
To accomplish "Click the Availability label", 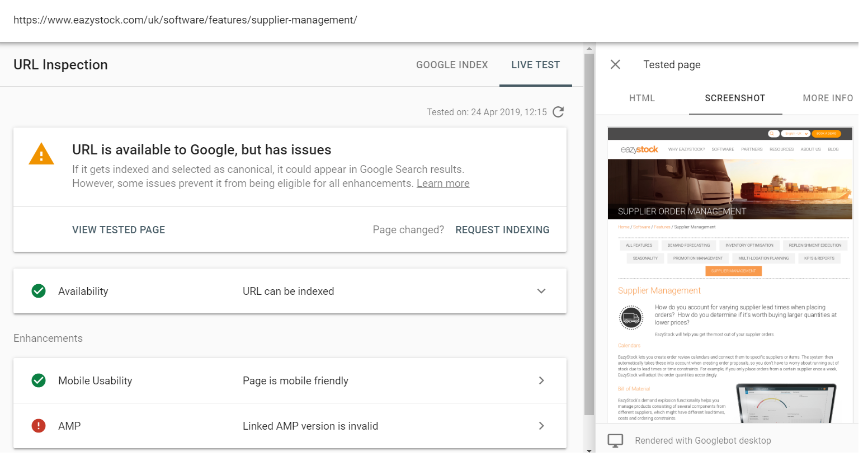I will 83,291.
